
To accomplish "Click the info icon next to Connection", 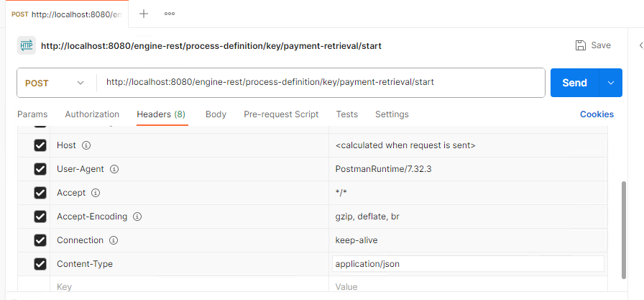I will coord(114,240).
